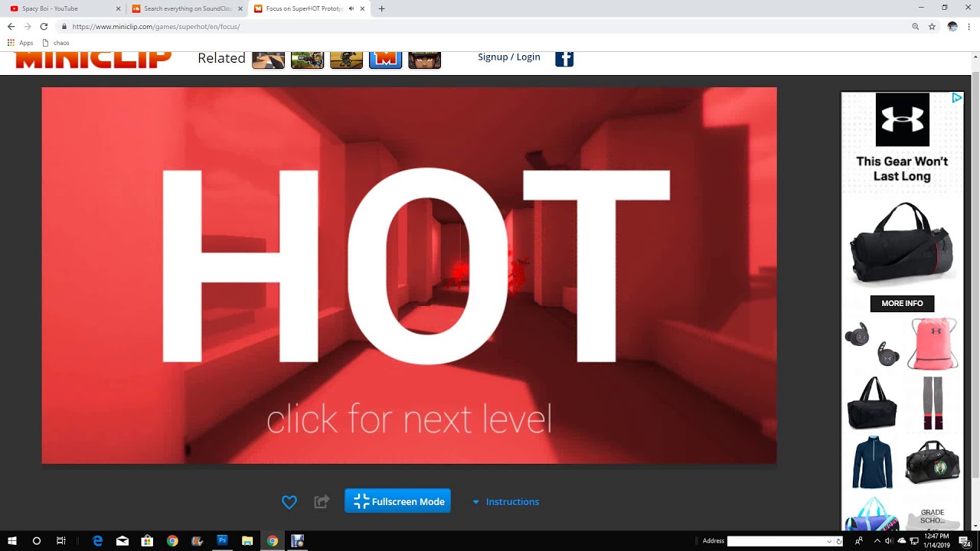Open the first related game thumbnail
The image size is (980, 551).
point(269,60)
